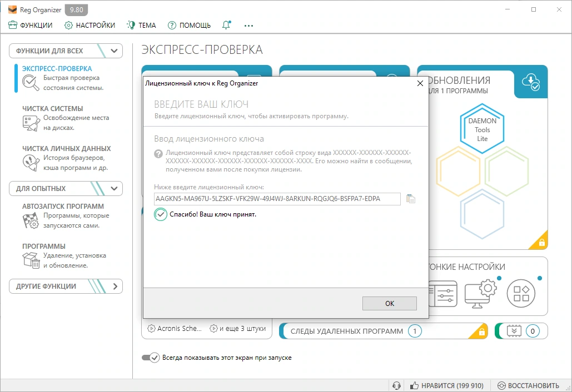This screenshot has height=392, width=572.
Task: Click OK in the license dialog
Action: point(390,304)
